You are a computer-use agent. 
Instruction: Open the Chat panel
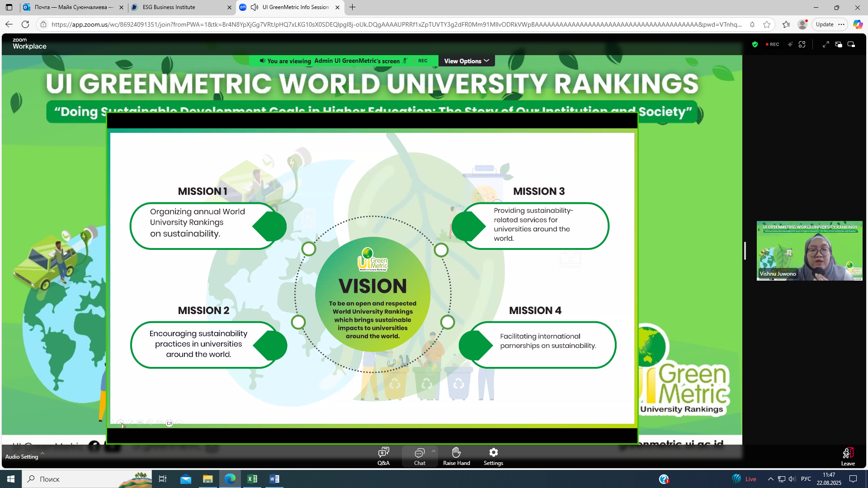(x=420, y=456)
